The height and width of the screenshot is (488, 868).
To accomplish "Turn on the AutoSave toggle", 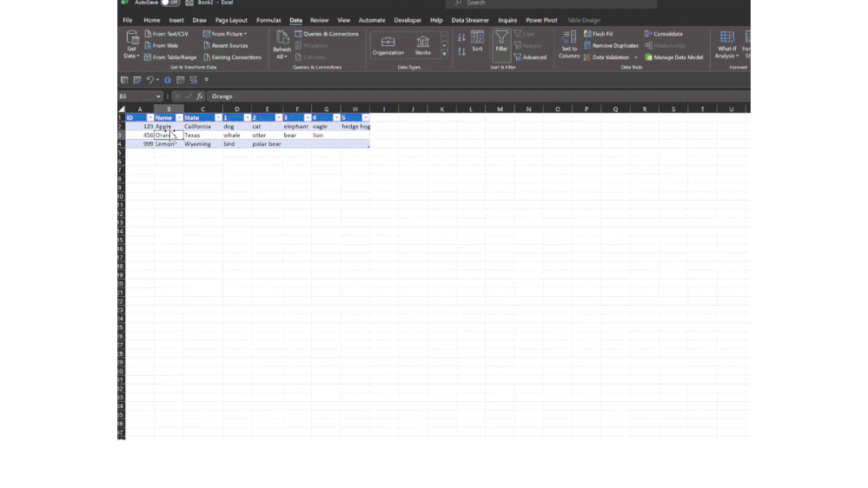I will (x=170, y=3).
